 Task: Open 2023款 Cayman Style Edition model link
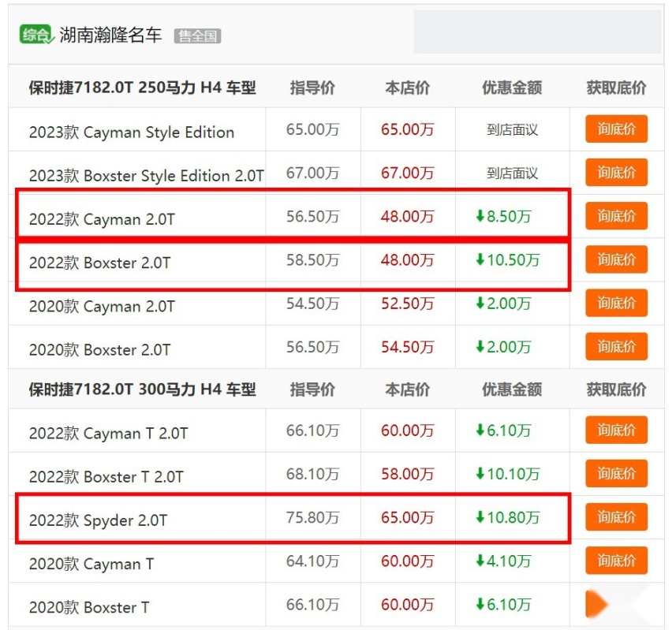pos(132,132)
